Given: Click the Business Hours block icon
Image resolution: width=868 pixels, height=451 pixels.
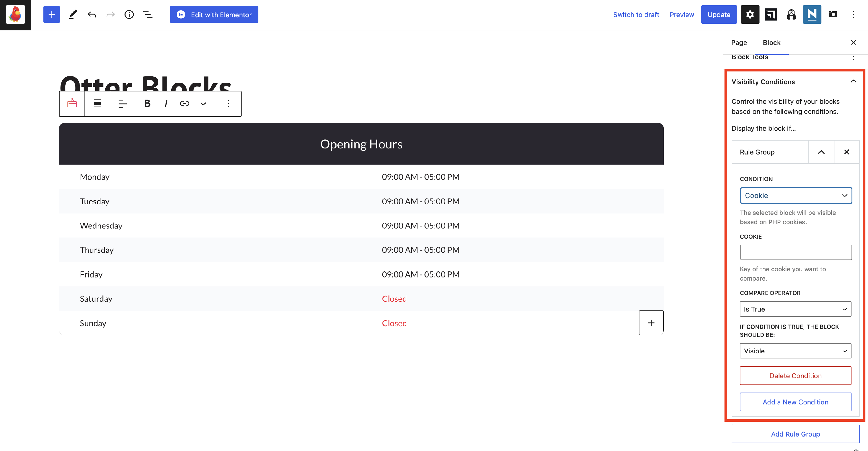Looking at the screenshot, I should [72, 103].
